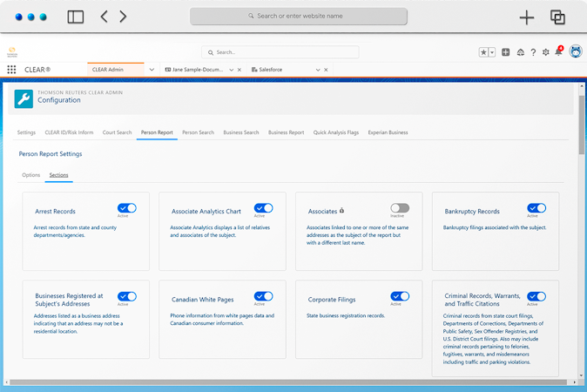This screenshot has width=587, height=392.
Task: Click the "Canadian White Pages" card title
Action: point(203,300)
